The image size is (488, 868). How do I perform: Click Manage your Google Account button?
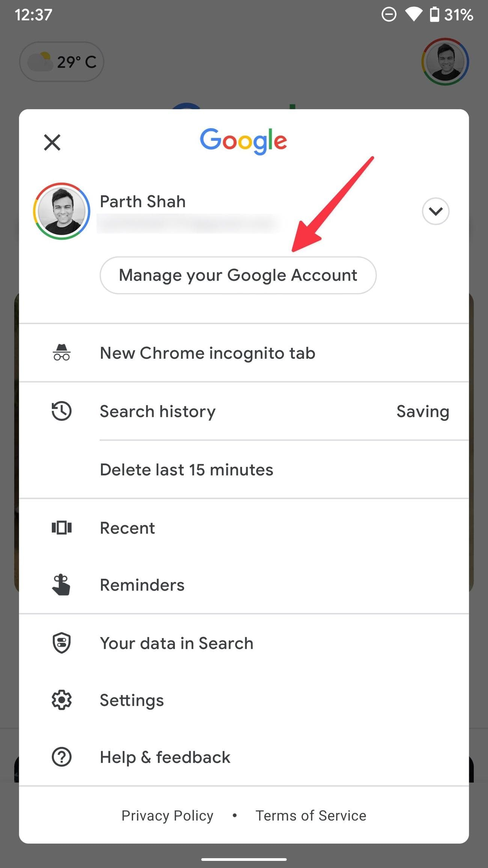coord(238,275)
